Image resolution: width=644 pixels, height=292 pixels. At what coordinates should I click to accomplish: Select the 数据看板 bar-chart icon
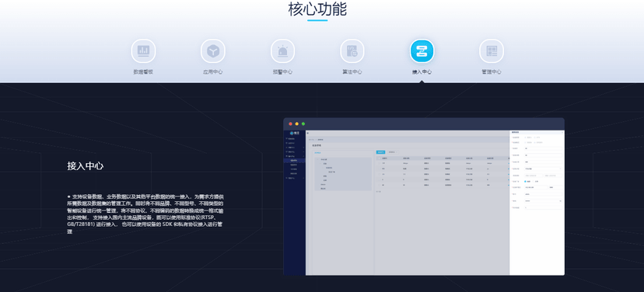pyautogui.click(x=143, y=51)
